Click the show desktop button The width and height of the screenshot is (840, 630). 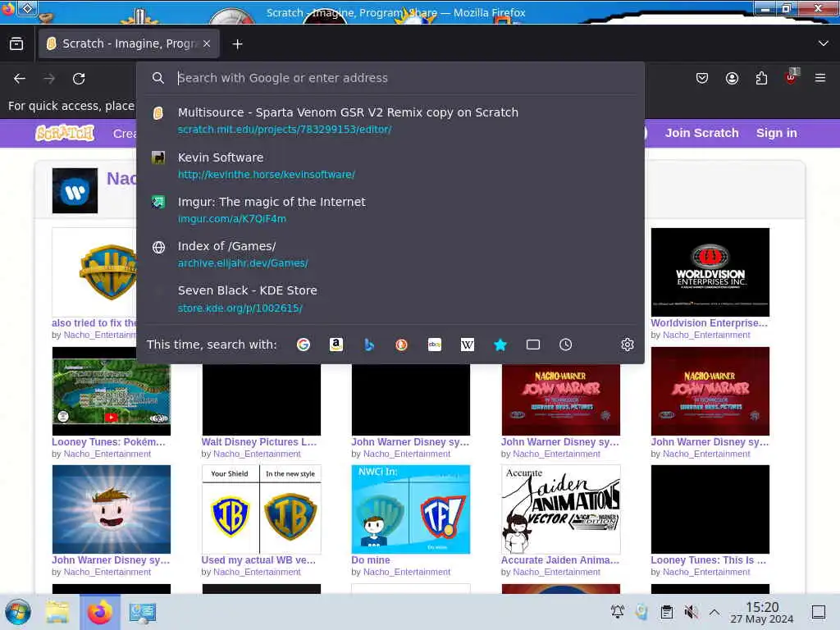click(x=819, y=612)
